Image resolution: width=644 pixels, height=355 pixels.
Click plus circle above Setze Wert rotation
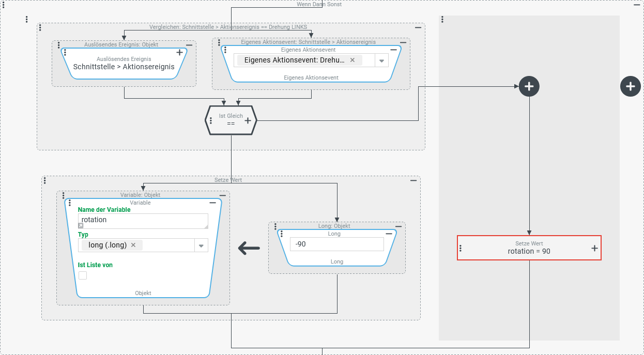point(529,86)
